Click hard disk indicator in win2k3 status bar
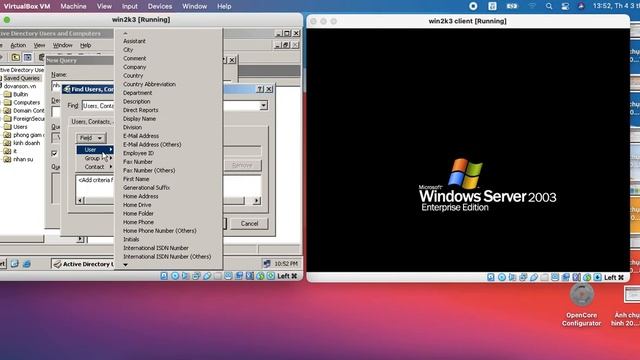 click(164, 276)
